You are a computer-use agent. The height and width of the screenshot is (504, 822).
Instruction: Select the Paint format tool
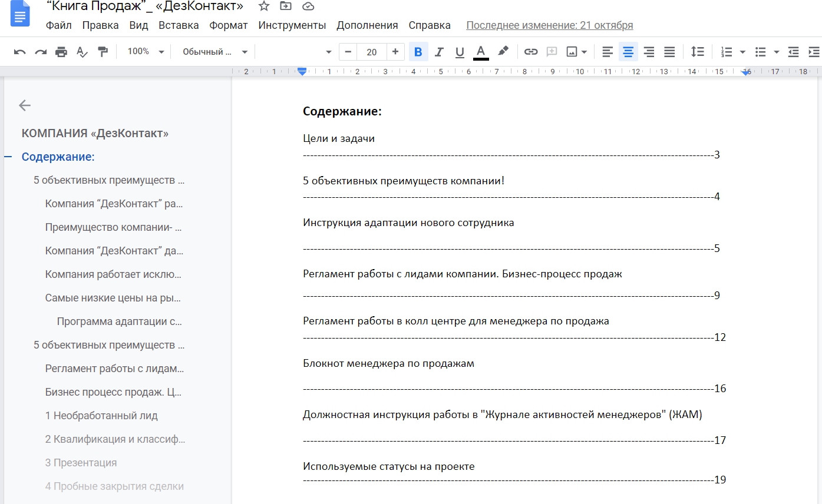coord(103,52)
